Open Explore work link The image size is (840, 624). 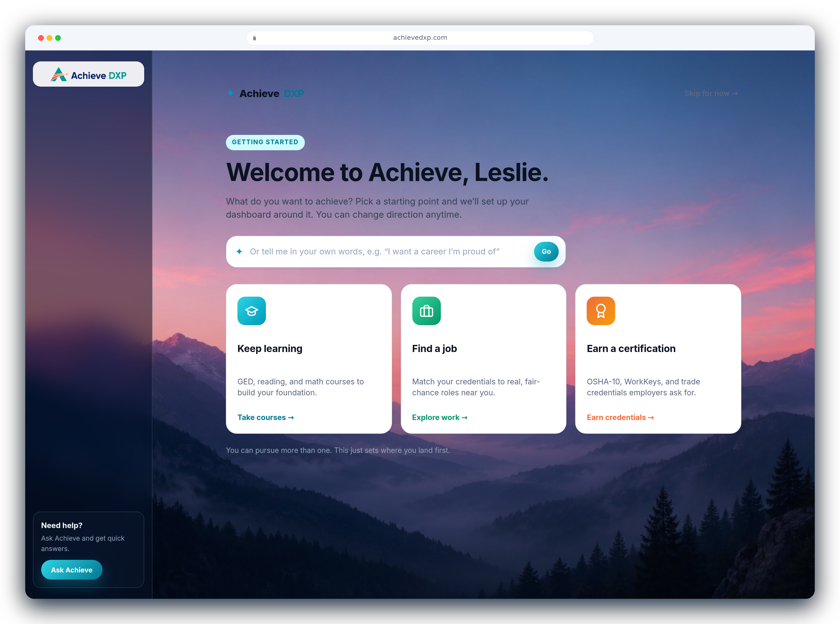click(440, 417)
